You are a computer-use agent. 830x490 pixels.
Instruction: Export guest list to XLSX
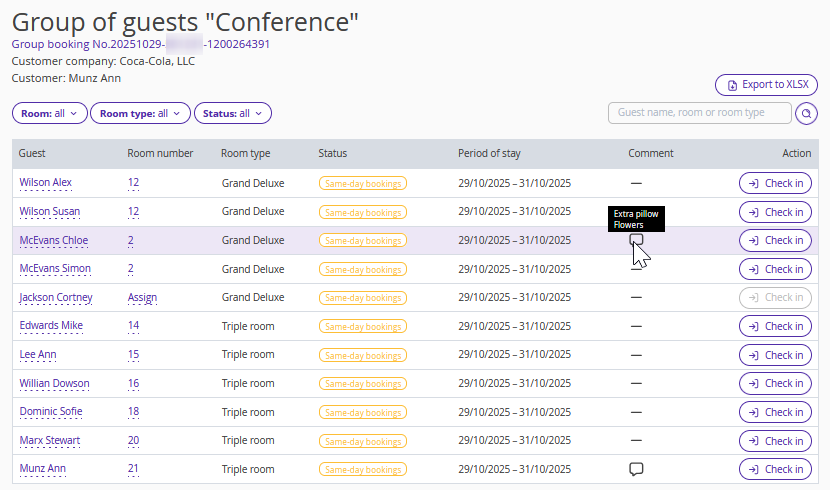click(766, 85)
